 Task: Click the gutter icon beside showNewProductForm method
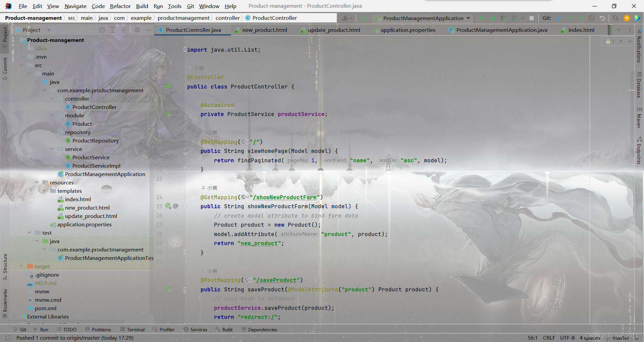tap(168, 206)
